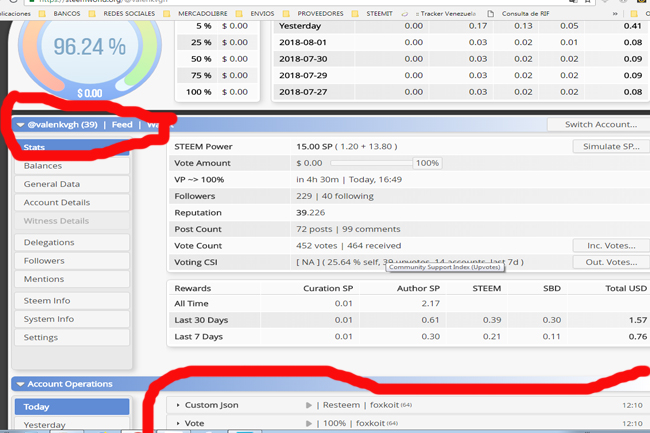
Task: Click the Last 7 Days rewards row
Action: point(408,337)
